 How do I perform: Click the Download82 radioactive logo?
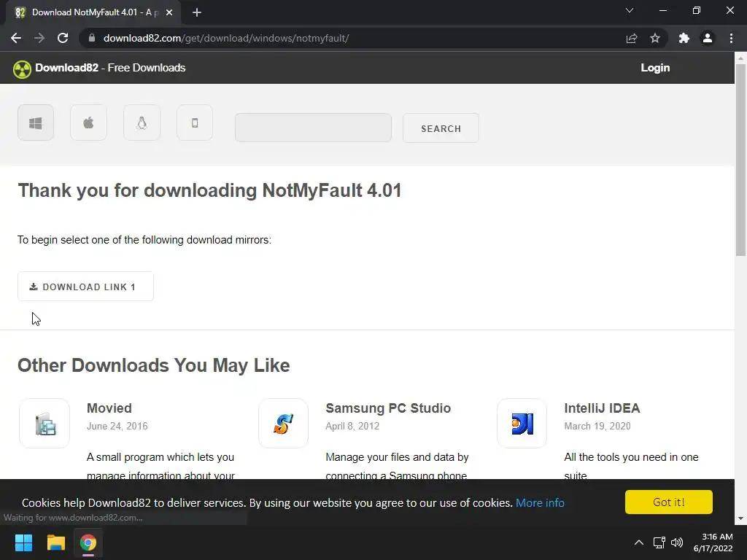[22, 69]
